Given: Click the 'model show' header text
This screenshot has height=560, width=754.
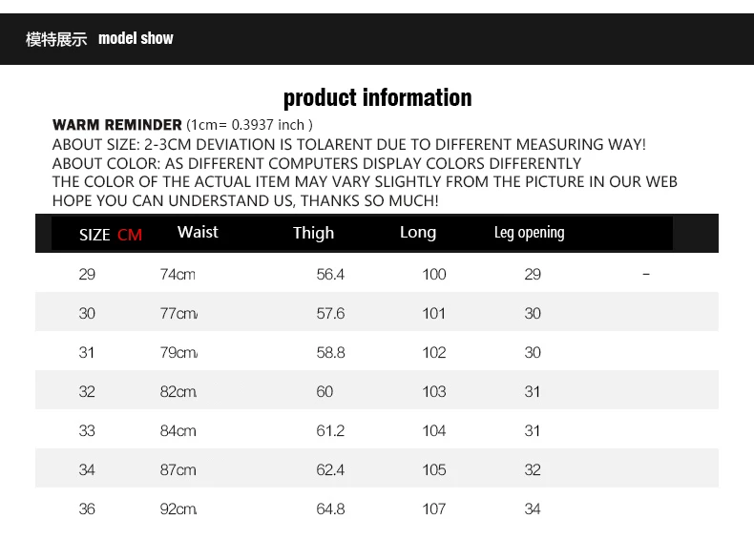Looking at the screenshot, I should tap(136, 38).
